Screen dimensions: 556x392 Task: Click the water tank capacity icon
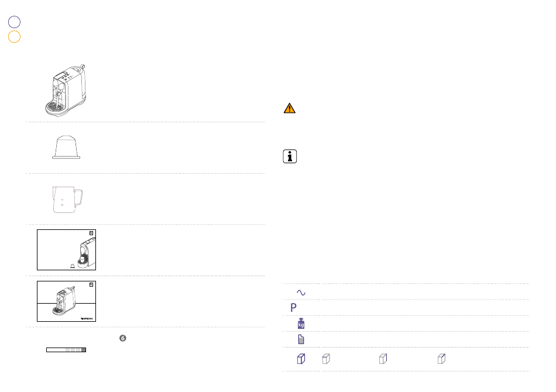click(x=301, y=339)
